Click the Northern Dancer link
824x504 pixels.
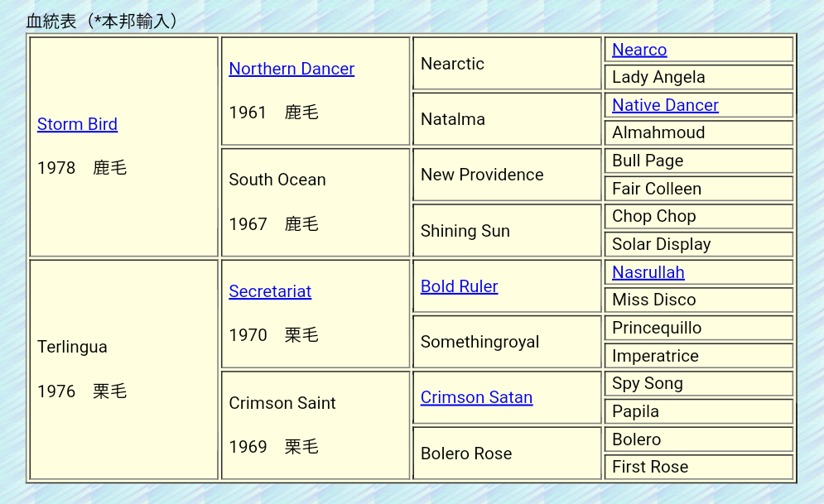coord(292,69)
